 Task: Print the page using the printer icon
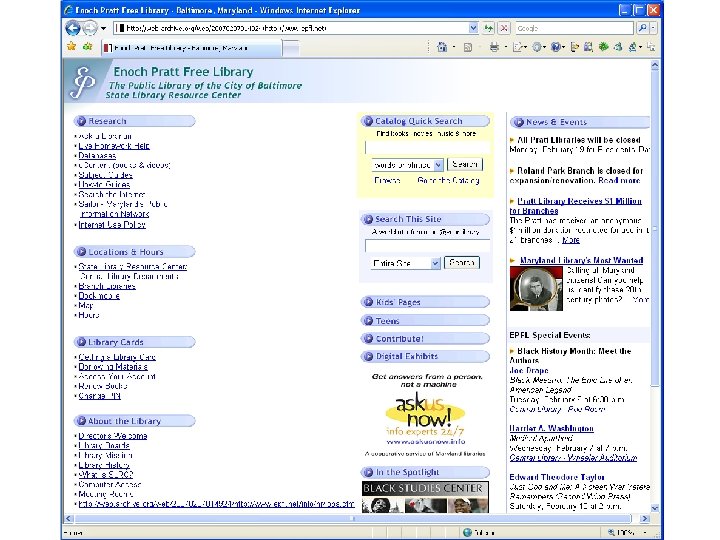[x=494, y=47]
